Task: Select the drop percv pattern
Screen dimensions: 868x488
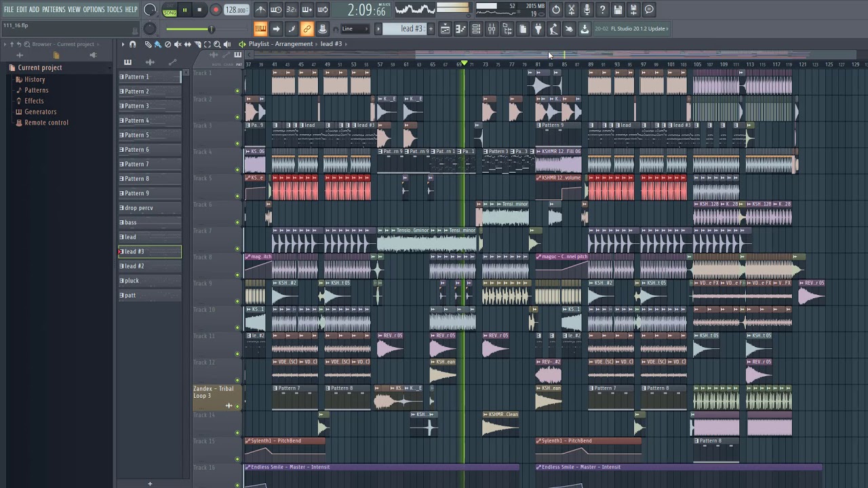Action: coord(150,208)
